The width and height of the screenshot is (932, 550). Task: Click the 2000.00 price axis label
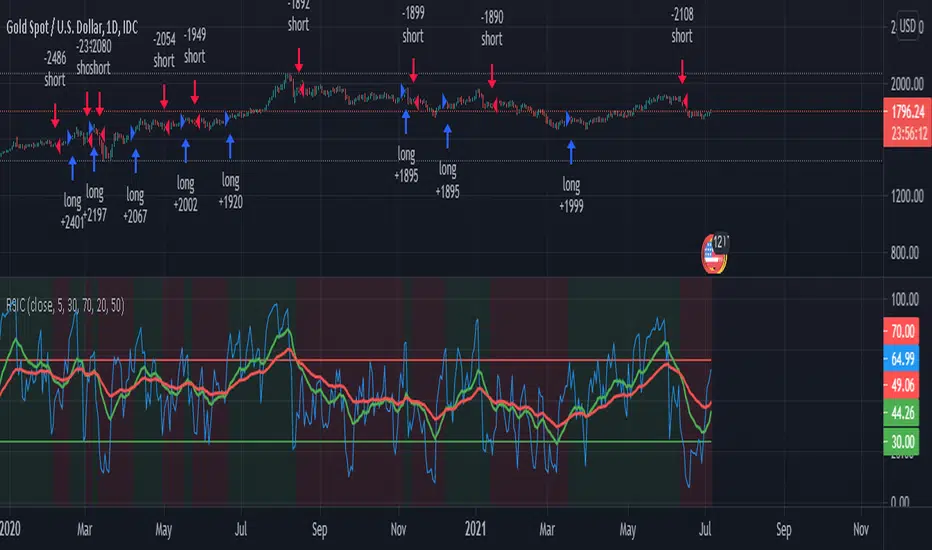pyautogui.click(x=907, y=84)
